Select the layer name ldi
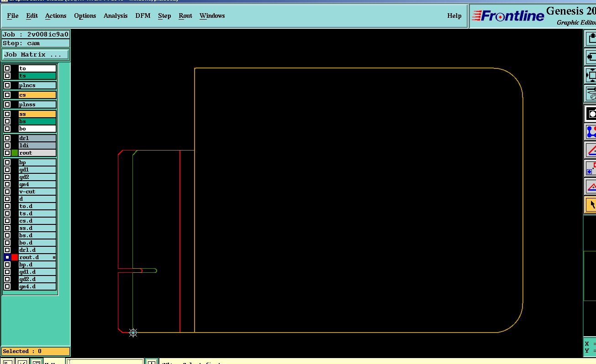Viewport: 596px width, 364px height. [x=37, y=146]
